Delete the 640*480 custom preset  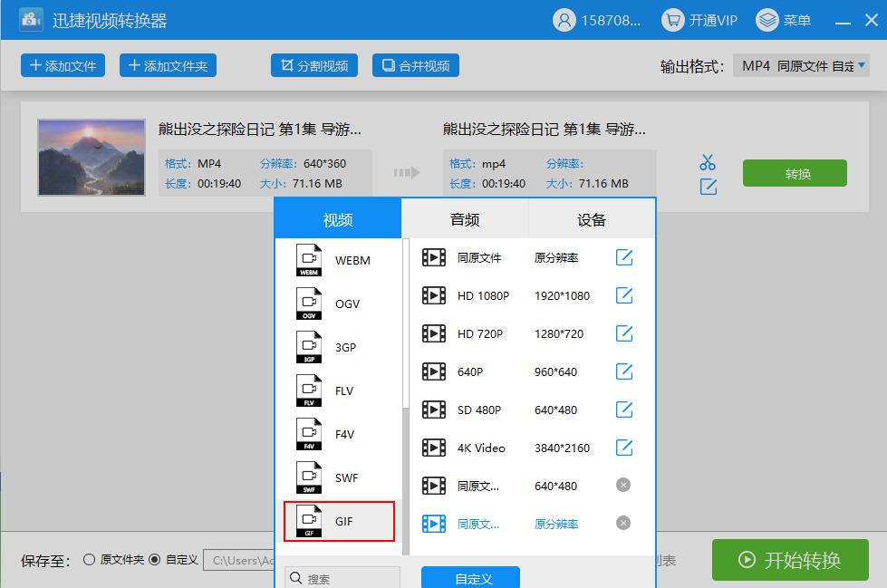coord(622,485)
